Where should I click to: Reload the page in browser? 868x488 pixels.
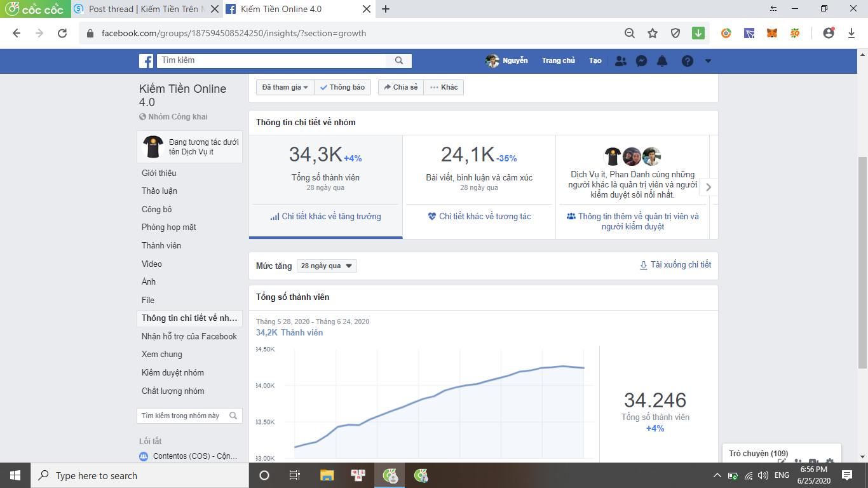[x=62, y=33]
